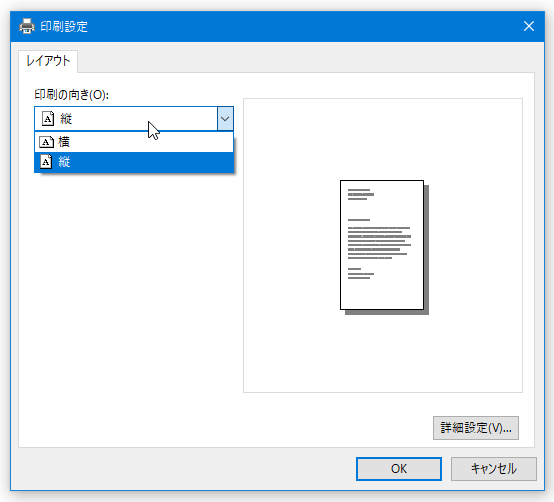Viewport: 554px width, 502px height.
Task: Close the 印刷設定 dialog with X
Action: tap(529, 26)
